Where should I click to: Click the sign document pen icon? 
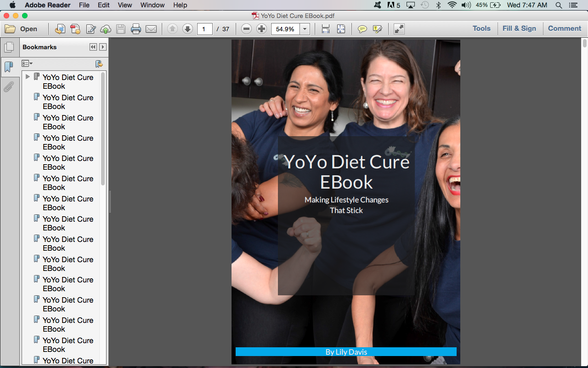coord(91,29)
